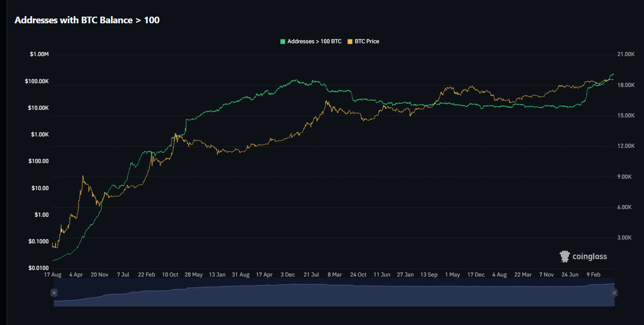Image resolution: width=644 pixels, height=325 pixels.
Task: Click the chart title Addresses with BTC Balance > 100
Action: (87, 20)
